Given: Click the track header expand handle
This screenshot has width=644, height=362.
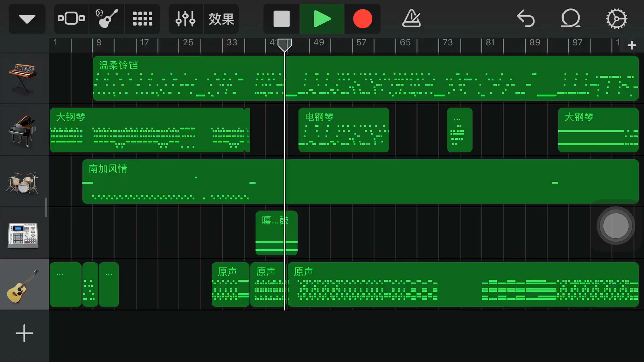Looking at the screenshot, I should [x=46, y=207].
